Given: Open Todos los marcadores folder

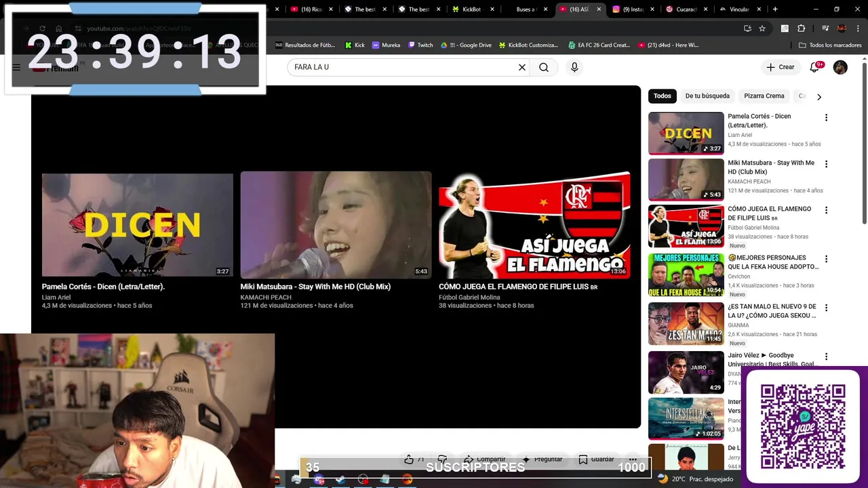Looking at the screenshot, I should pyautogui.click(x=830, y=45).
